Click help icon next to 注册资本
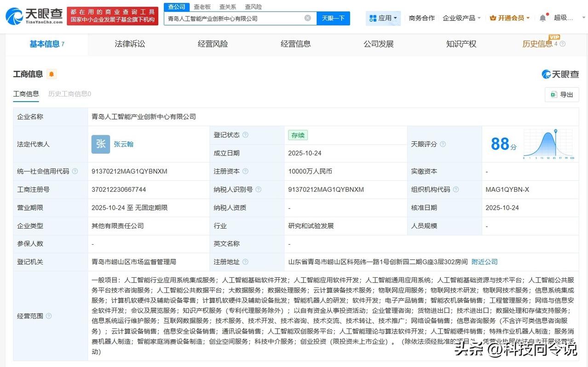The height and width of the screenshot is (367, 588). [x=245, y=171]
